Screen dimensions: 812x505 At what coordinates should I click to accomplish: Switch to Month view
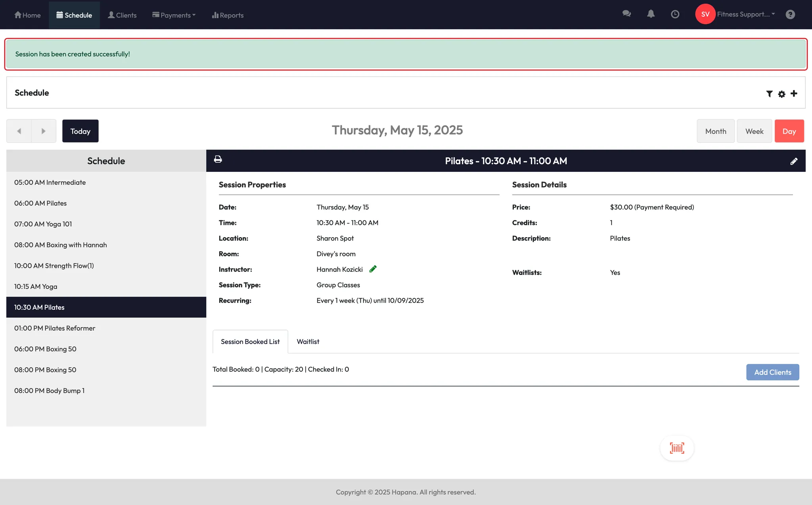click(716, 131)
